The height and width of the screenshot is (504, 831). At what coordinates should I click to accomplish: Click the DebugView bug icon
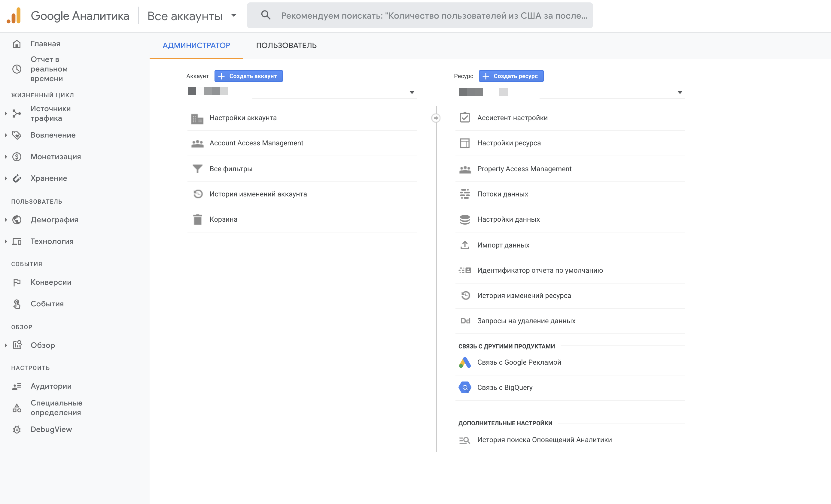(17, 430)
